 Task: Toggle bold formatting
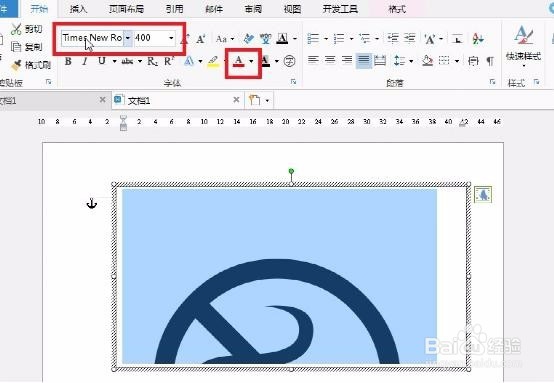pyautogui.click(x=68, y=61)
